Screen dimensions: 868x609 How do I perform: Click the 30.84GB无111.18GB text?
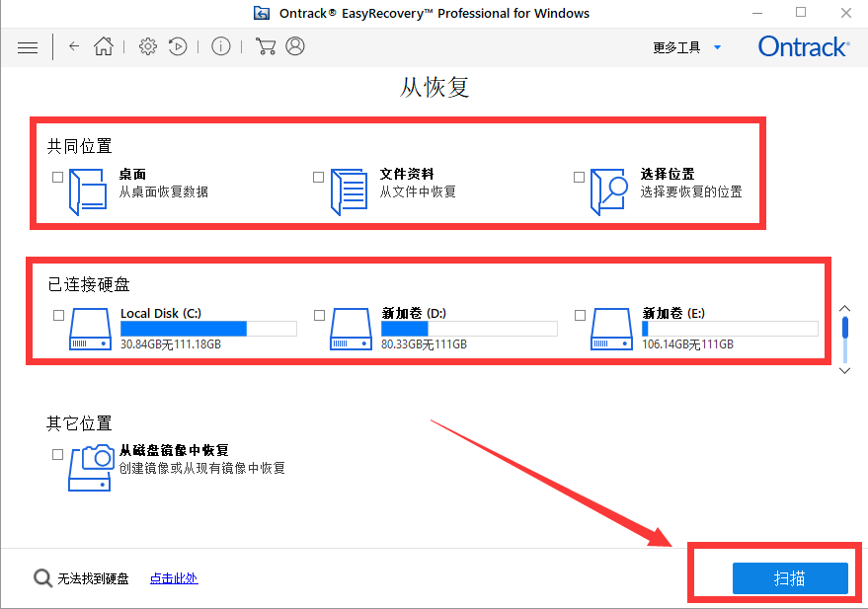tap(171, 344)
